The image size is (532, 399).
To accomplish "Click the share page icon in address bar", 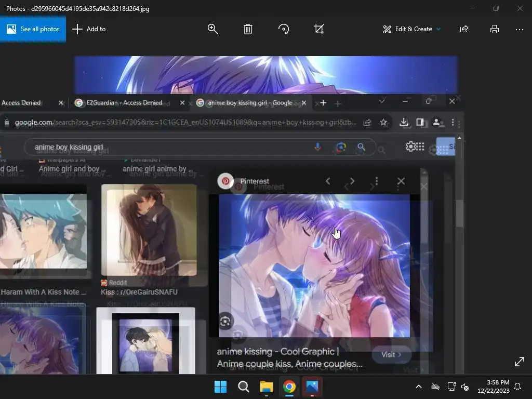I will (x=367, y=123).
